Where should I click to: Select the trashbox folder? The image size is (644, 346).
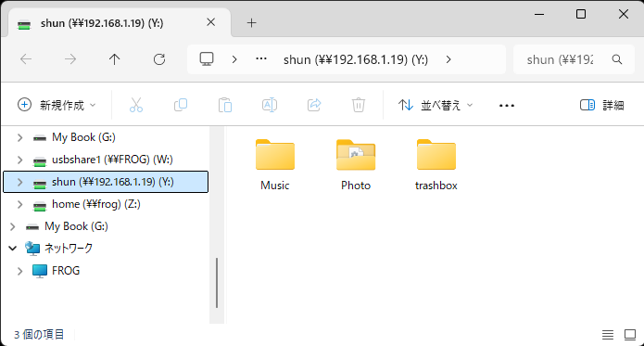(x=436, y=165)
